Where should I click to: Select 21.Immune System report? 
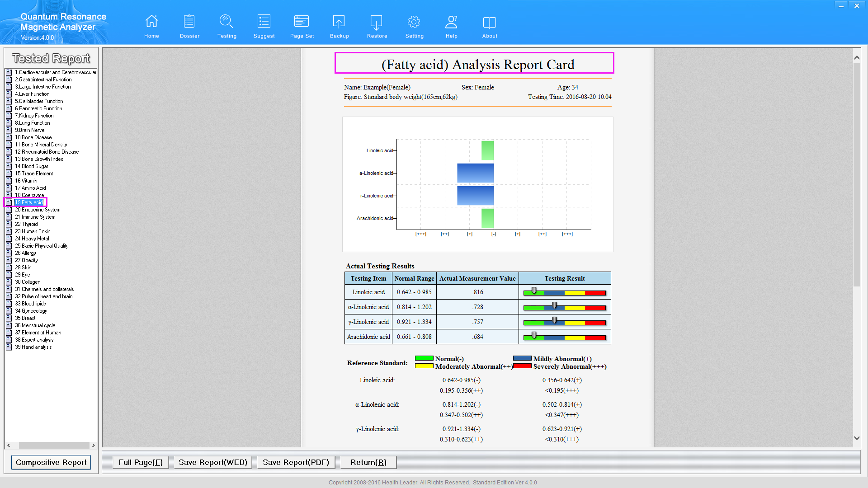[x=35, y=217]
